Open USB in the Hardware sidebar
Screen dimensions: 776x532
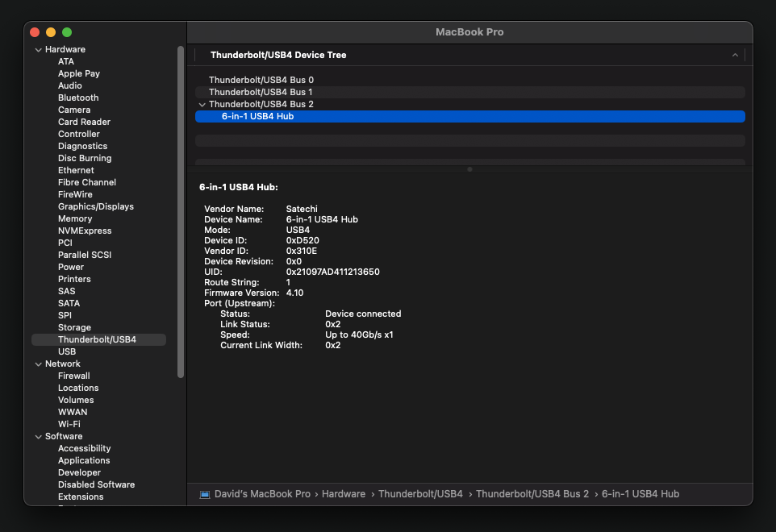(67, 352)
